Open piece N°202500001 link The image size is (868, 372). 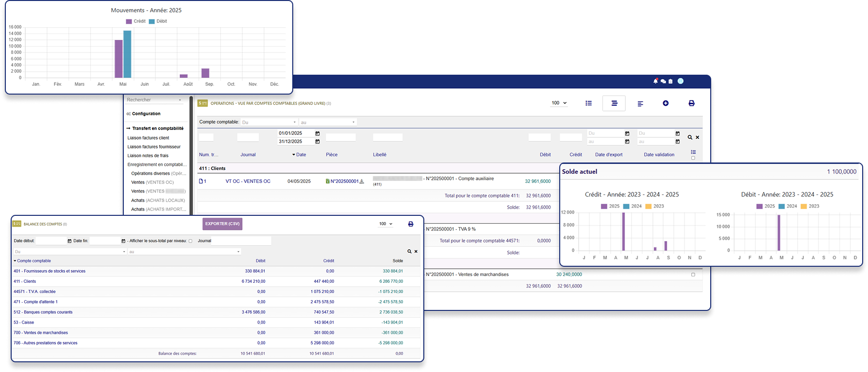[x=344, y=181]
